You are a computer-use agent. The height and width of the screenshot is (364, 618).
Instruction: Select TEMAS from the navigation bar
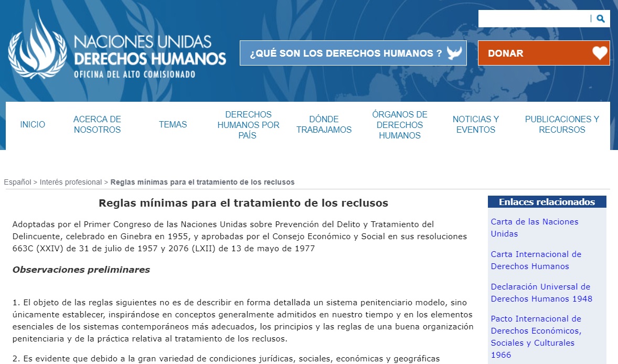pos(173,125)
